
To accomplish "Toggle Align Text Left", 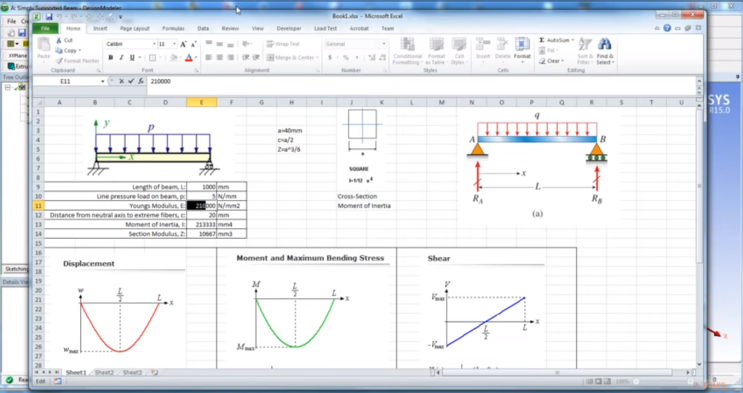I will point(208,57).
